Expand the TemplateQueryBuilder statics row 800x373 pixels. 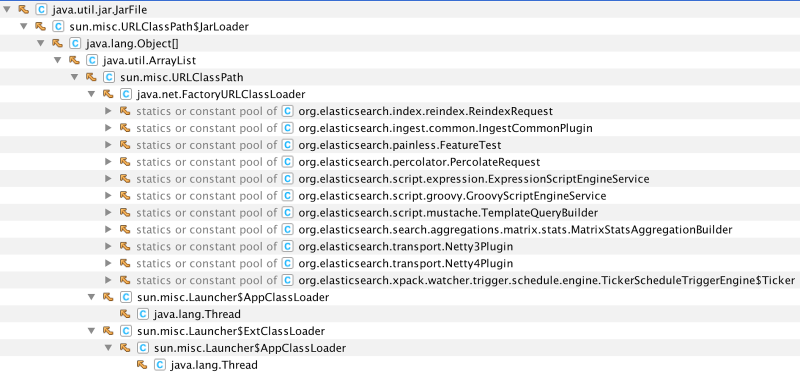[108, 212]
